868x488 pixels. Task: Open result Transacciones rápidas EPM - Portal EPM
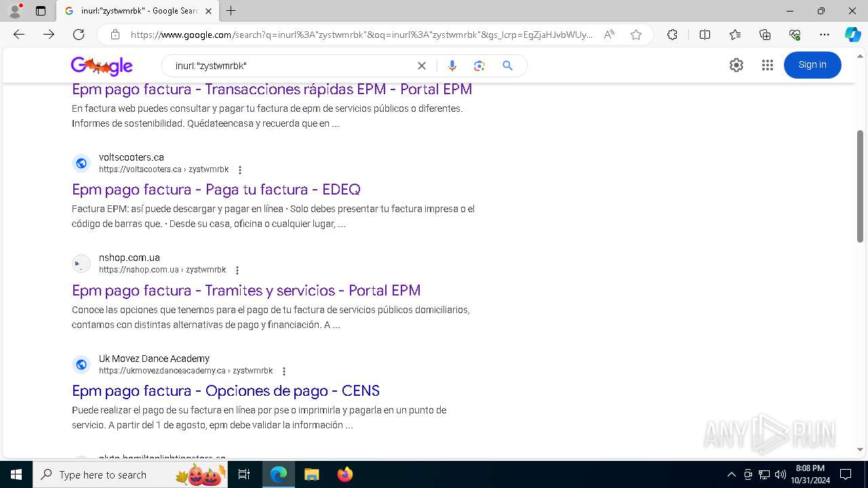point(272,89)
